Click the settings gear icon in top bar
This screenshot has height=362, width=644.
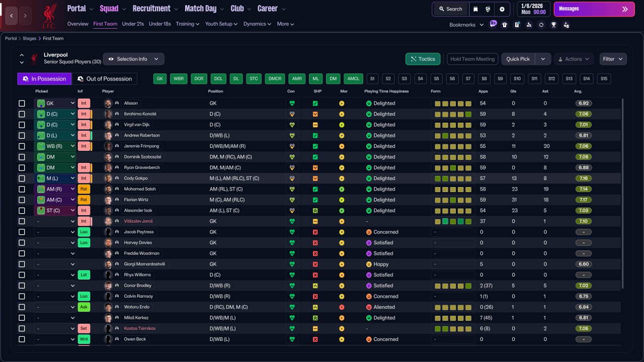[502, 9]
